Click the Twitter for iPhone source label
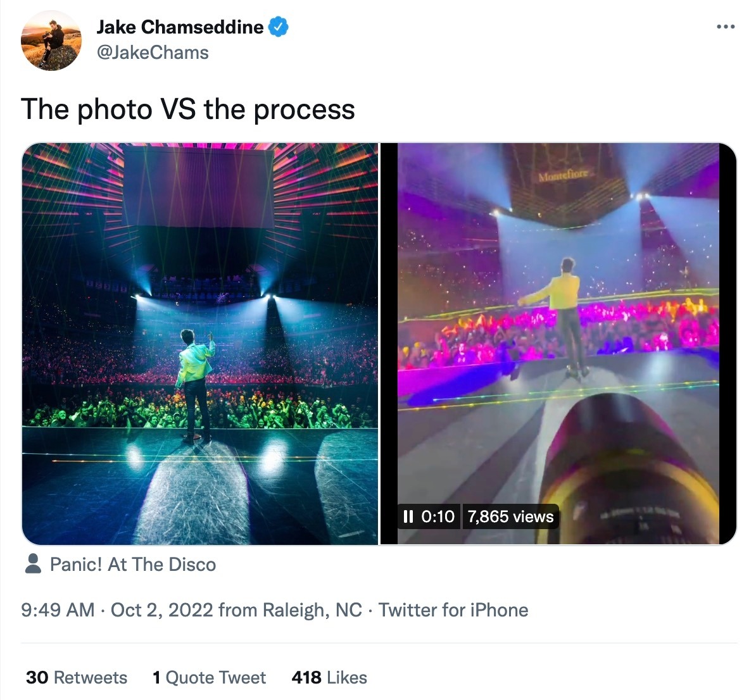Viewport: 756px width, 700px height. click(453, 610)
